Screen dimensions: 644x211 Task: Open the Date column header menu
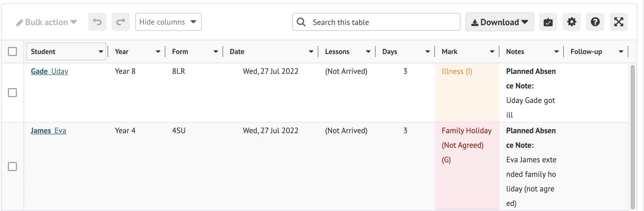pos(311,51)
